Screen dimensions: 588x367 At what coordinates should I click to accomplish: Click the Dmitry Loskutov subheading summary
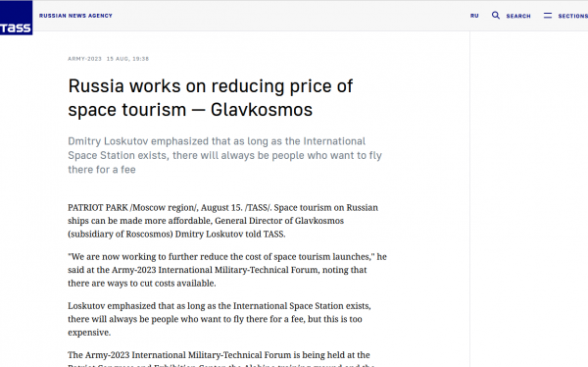click(x=224, y=155)
